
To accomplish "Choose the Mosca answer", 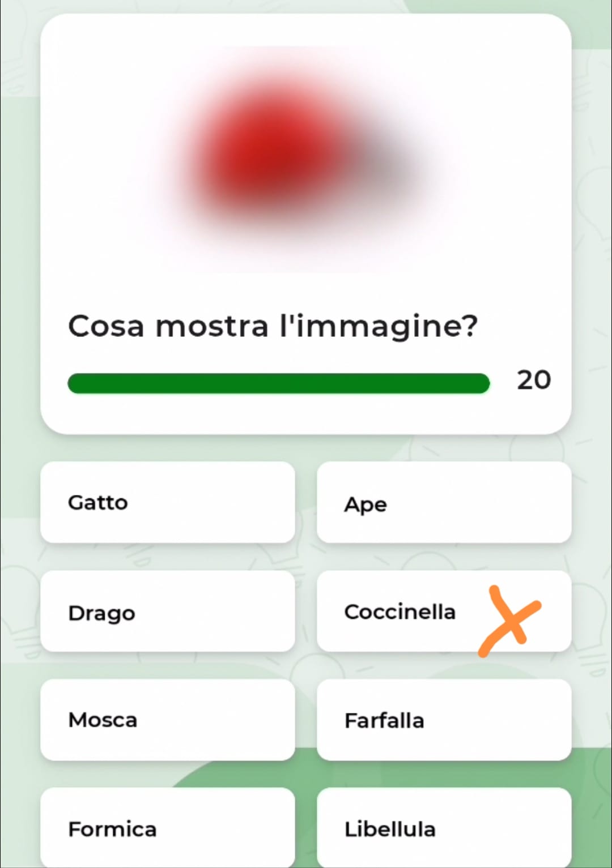I will click(x=167, y=720).
